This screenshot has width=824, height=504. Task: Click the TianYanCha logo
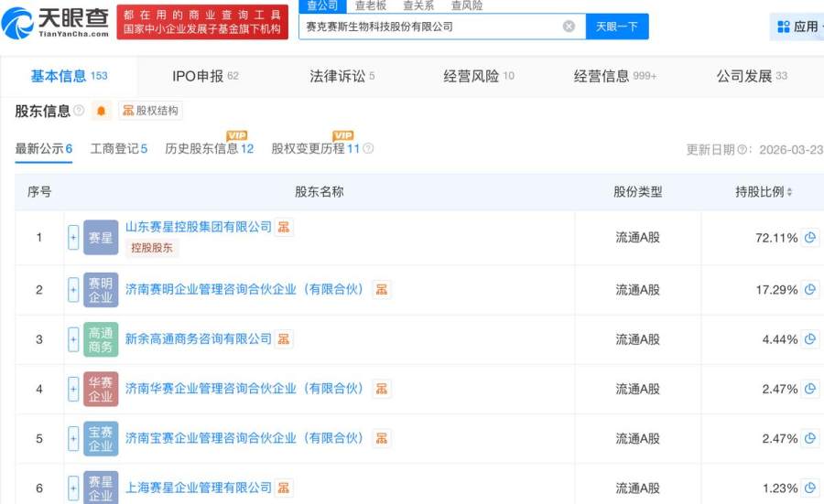[x=55, y=23]
